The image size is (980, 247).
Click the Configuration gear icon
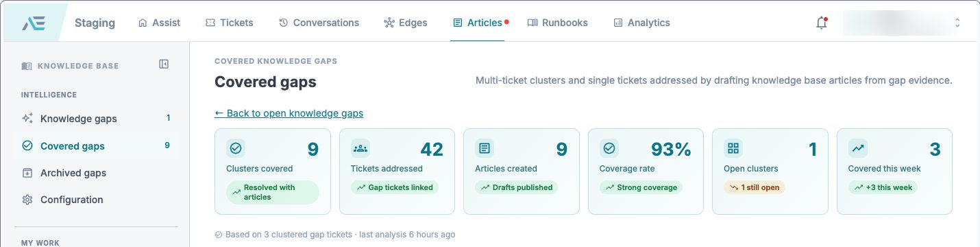point(27,200)
